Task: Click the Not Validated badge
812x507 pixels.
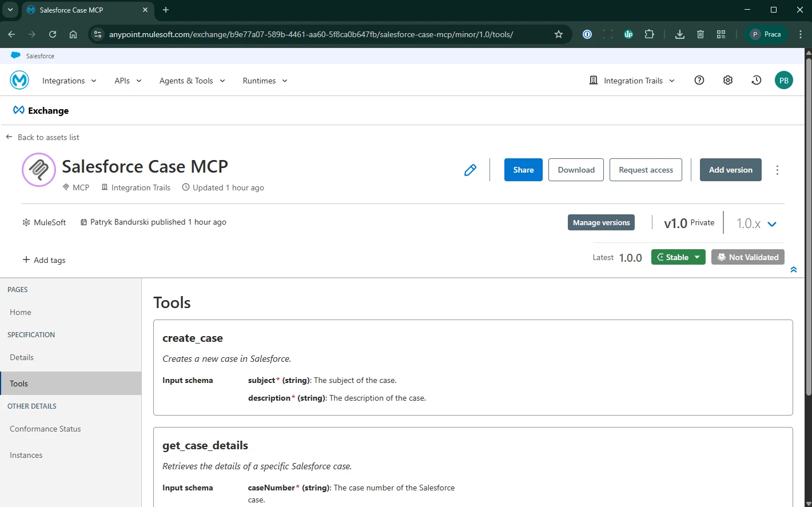Action: [x=747, y=257]
